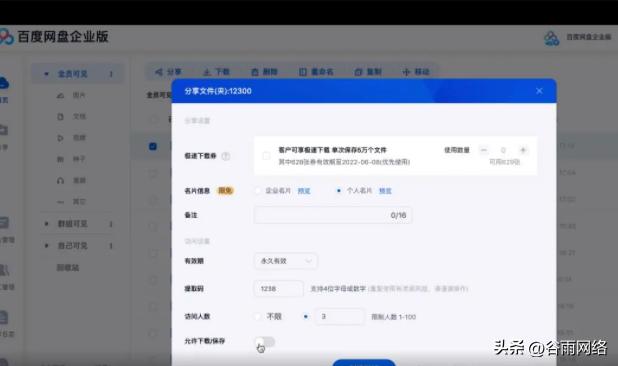The image size is (618, 366).
Task: Uncheck the blue checked file row checkbox
Action: (153, 147)
